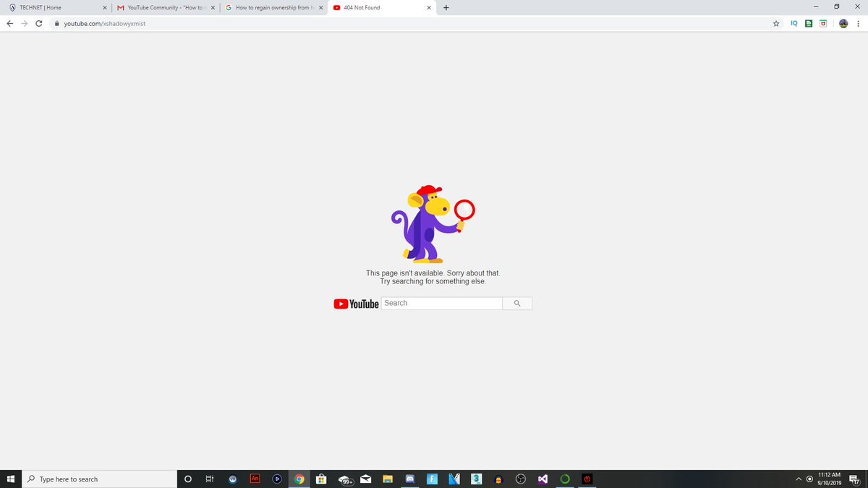The height and width of the screenshot is (488, 868).
Task: Open the 99+ badge app on taskbar
Action: (x=344, y=479)
